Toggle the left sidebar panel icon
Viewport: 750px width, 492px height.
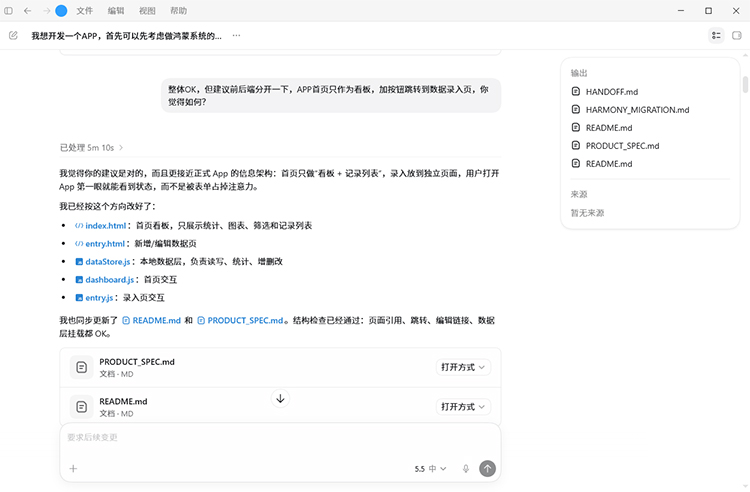pos(9,11)
